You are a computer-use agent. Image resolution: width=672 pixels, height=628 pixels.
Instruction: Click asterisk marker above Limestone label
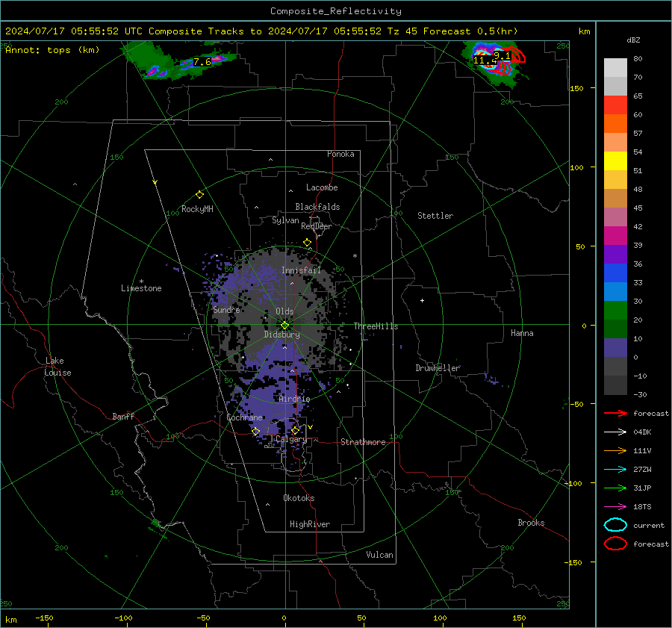point(141,282)
